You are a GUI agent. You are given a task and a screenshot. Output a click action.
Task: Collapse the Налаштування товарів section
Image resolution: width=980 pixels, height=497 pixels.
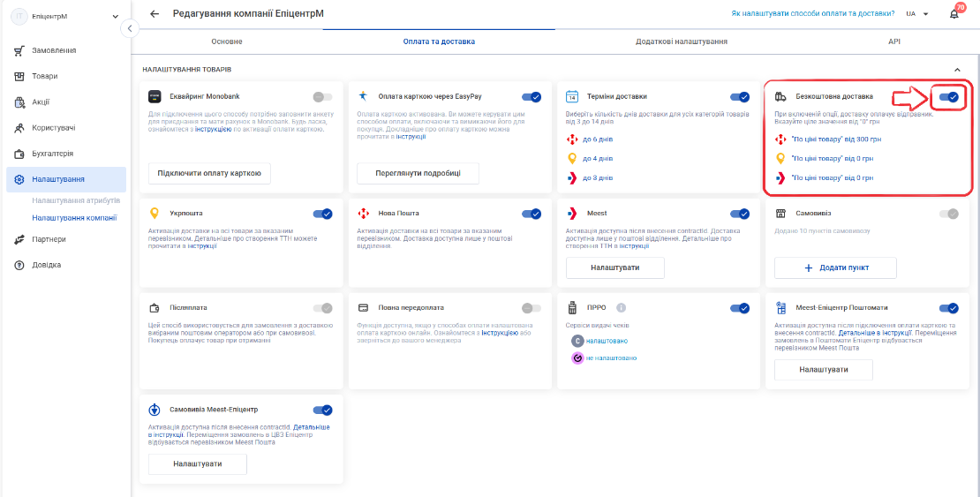(x=957, y=70)
